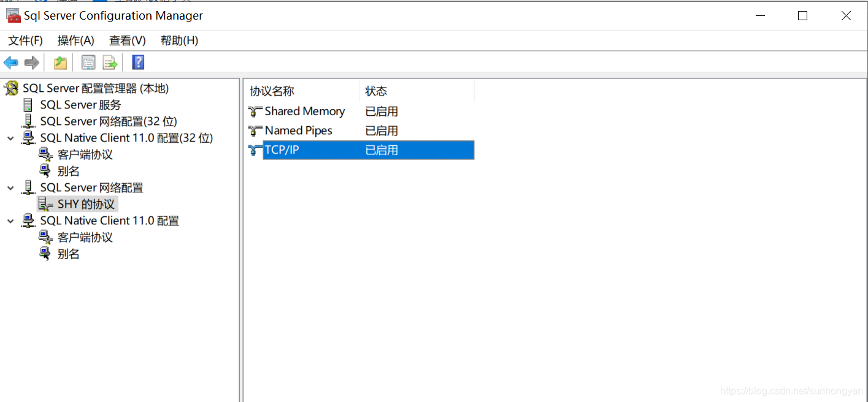Select the TCP/IP protocol row
The width and height of the screenshot is (868, 402).
point(361,150)
